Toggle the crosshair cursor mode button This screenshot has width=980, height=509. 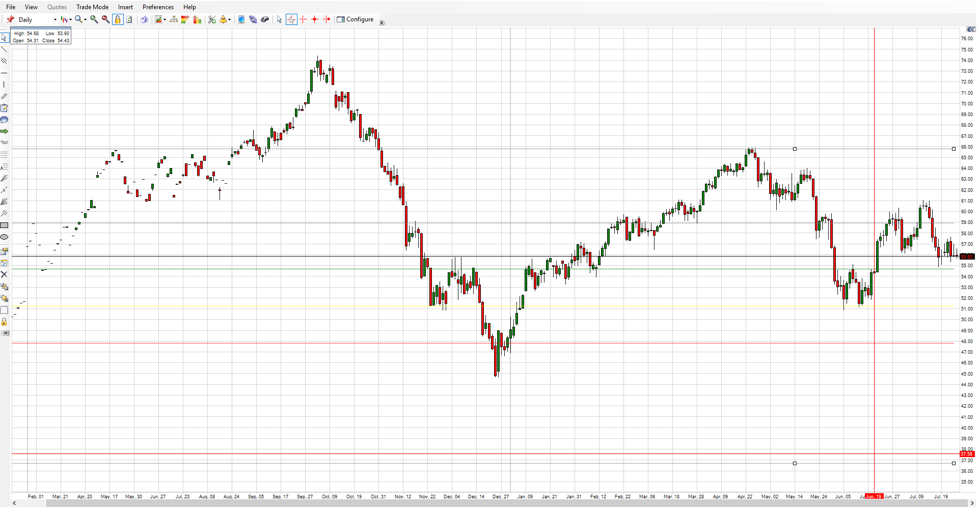point(291,19)
